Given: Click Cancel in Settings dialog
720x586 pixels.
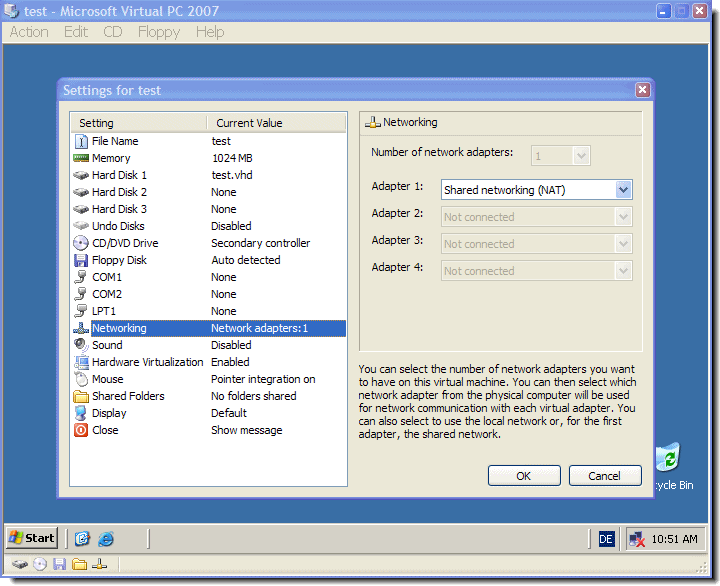Looking at the screenshot, I should (605, 476).
